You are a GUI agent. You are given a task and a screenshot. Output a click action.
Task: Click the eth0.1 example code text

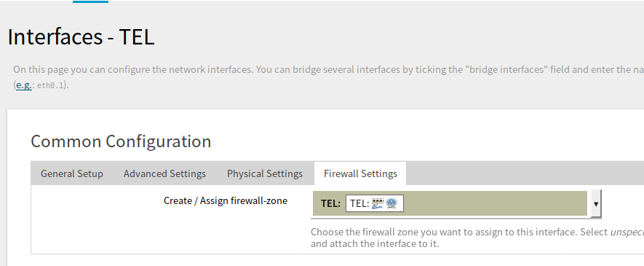click(50, 86)
